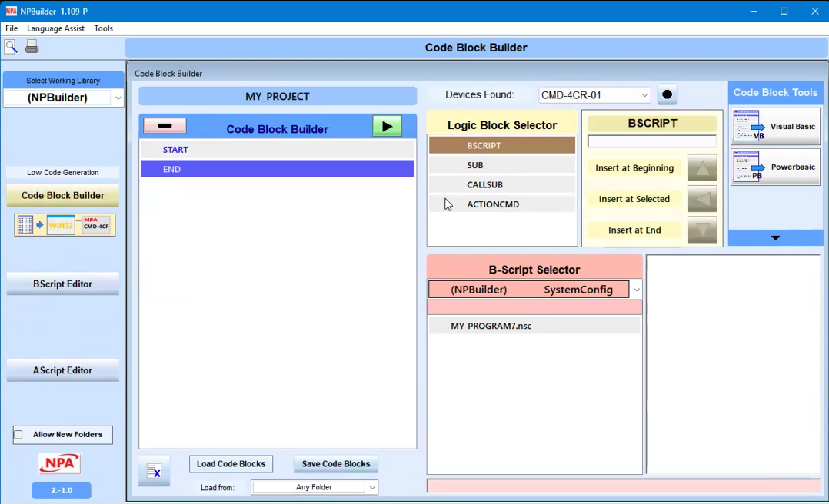Click the up arrow beside Insert at Beginning

[702, 168]
